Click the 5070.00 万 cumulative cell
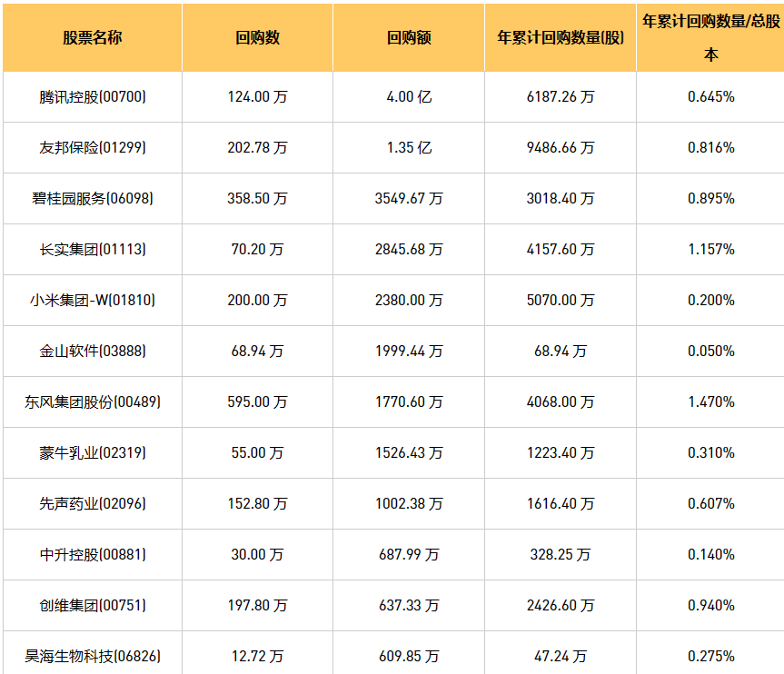 point(560,301)
